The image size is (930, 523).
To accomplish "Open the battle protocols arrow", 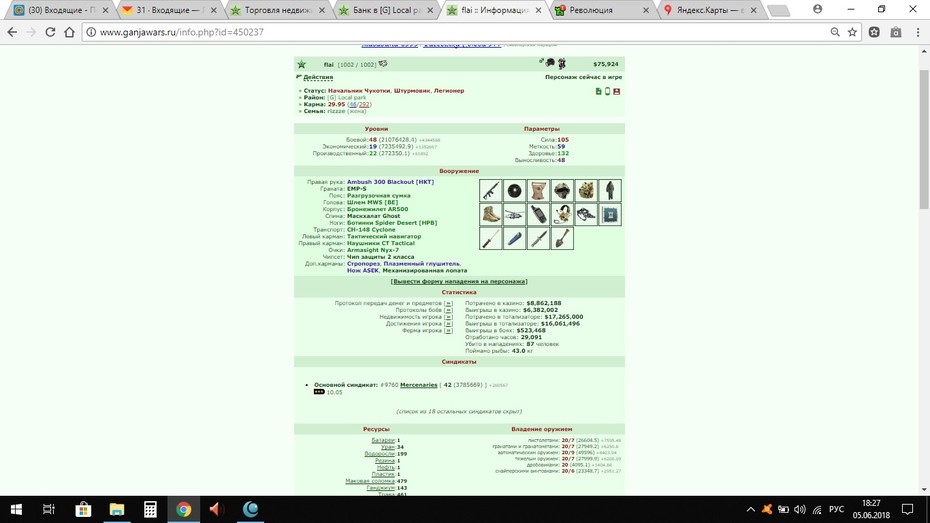I will pos(448,310).
